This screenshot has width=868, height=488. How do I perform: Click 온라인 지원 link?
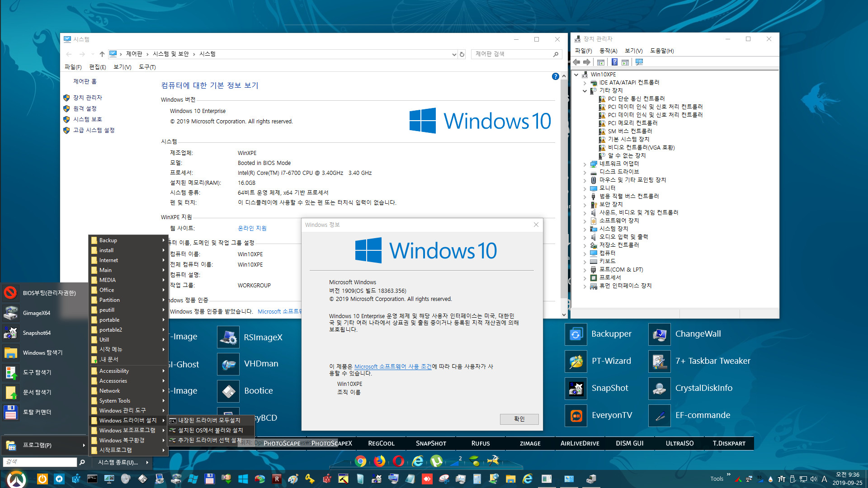252,228
